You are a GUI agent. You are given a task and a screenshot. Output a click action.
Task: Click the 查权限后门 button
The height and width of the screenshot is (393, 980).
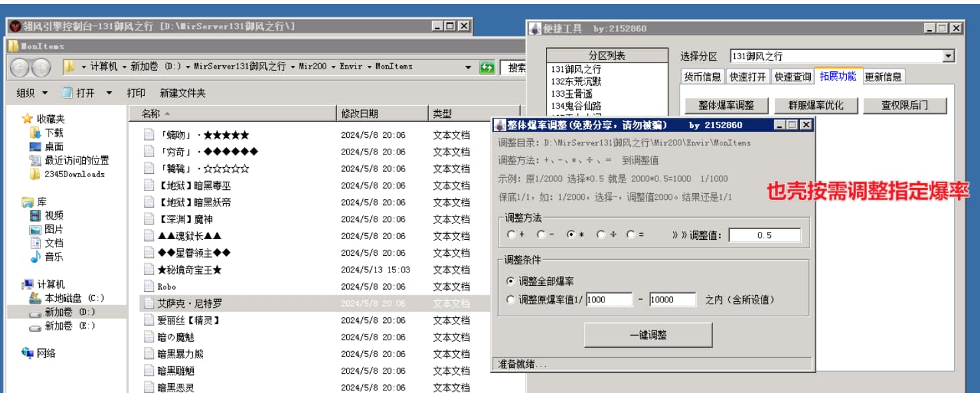point(905,105)
